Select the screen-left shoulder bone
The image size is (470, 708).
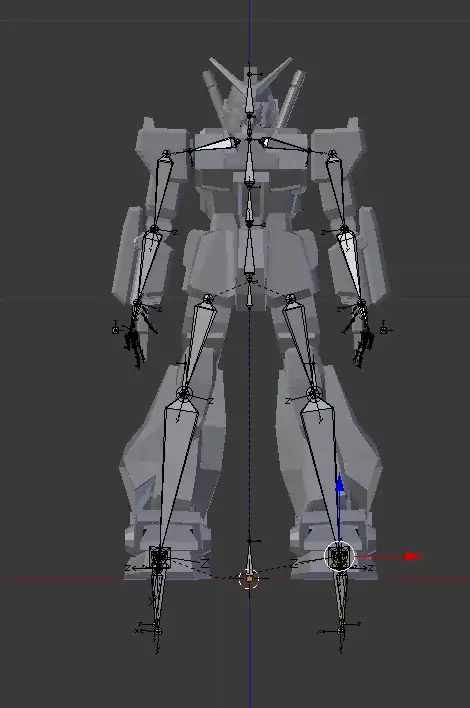[x=215, y=145]
